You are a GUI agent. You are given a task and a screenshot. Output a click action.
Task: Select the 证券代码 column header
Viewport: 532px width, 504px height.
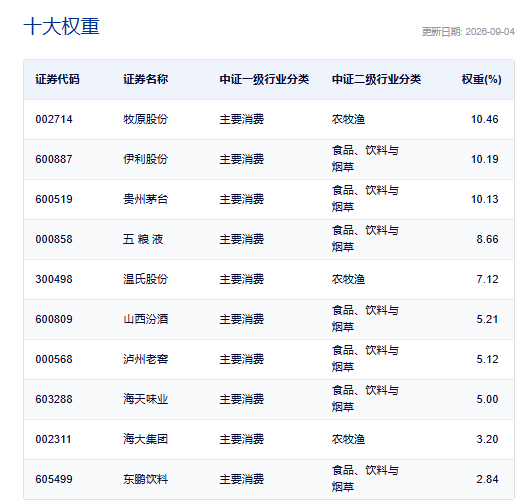pyautogui.click(x=57, y=79)
